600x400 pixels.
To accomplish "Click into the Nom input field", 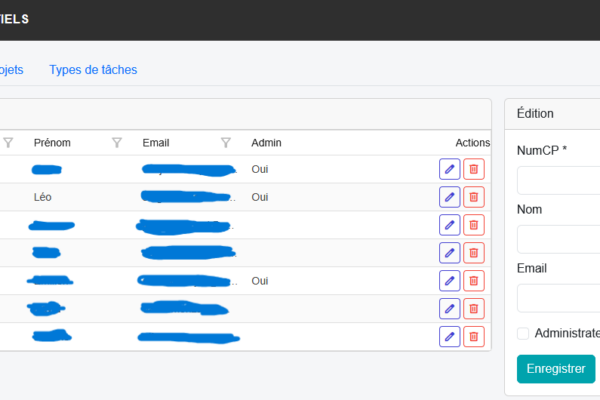I will pos(558,239).
